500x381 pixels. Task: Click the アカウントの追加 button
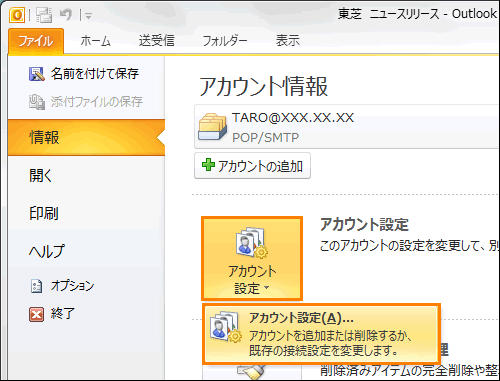click(x=252, y=166)
